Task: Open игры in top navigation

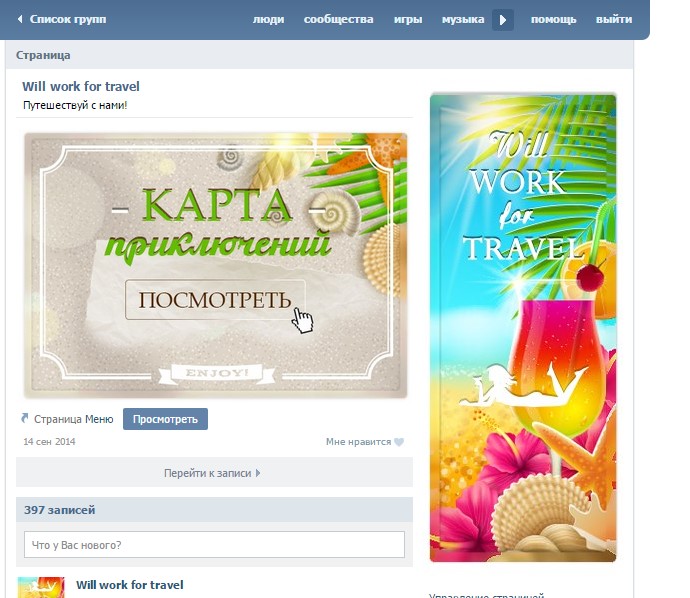Action: coord(408,19)
